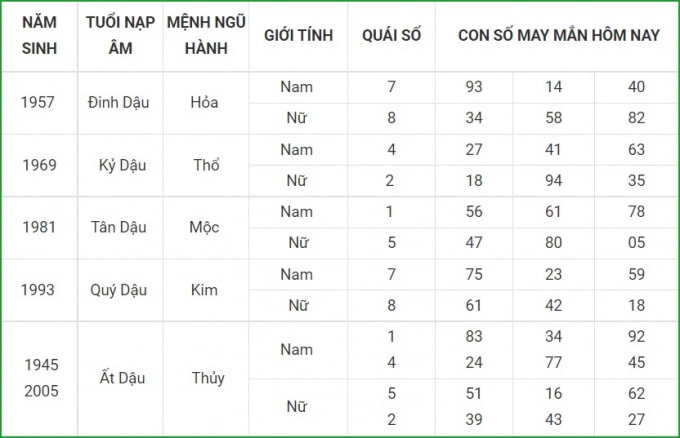Image resolution: width=680 pixels, height=438 pixels.
Task: Select the 1957 birth year cell
Action: [x=39, y=103]
